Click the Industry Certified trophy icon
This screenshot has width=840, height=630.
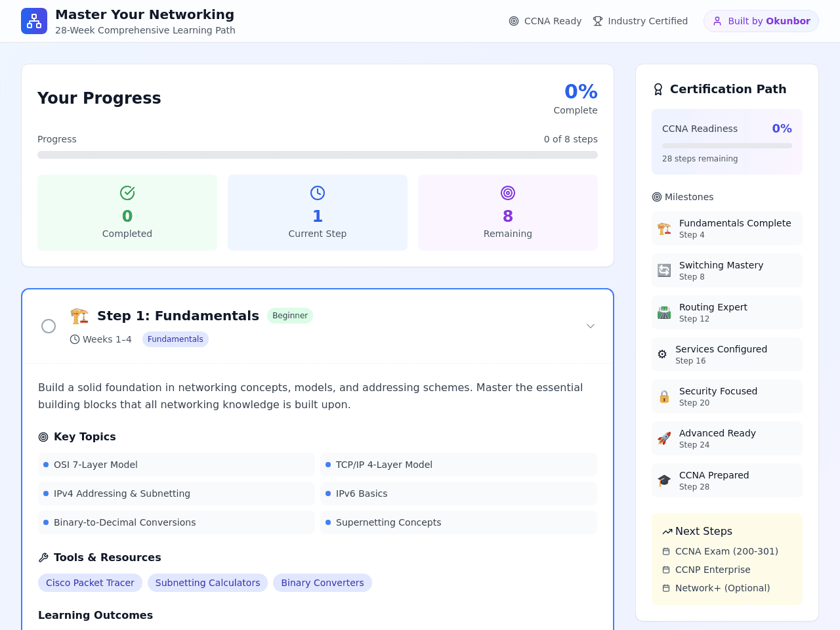[x=598, y=21]
